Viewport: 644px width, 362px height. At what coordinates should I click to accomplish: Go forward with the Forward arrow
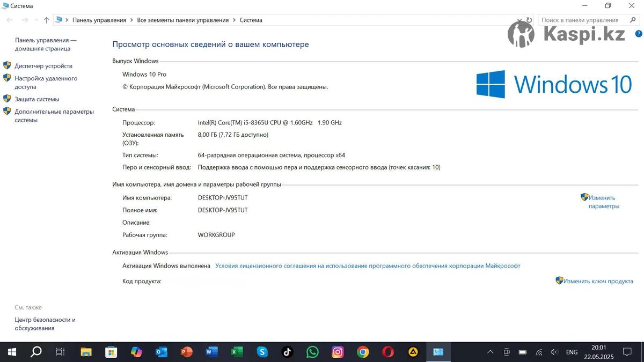click(x=25, y=20)
